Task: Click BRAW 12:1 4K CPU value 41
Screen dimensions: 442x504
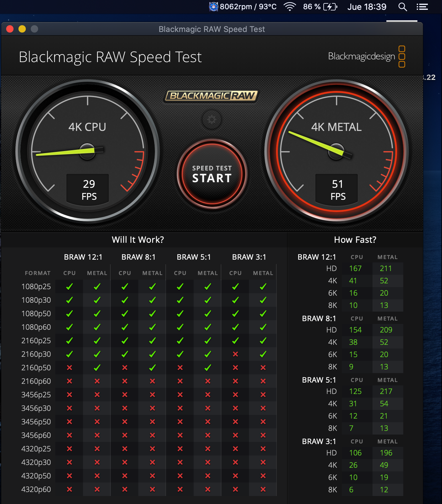Action: [x=353, y=281]
